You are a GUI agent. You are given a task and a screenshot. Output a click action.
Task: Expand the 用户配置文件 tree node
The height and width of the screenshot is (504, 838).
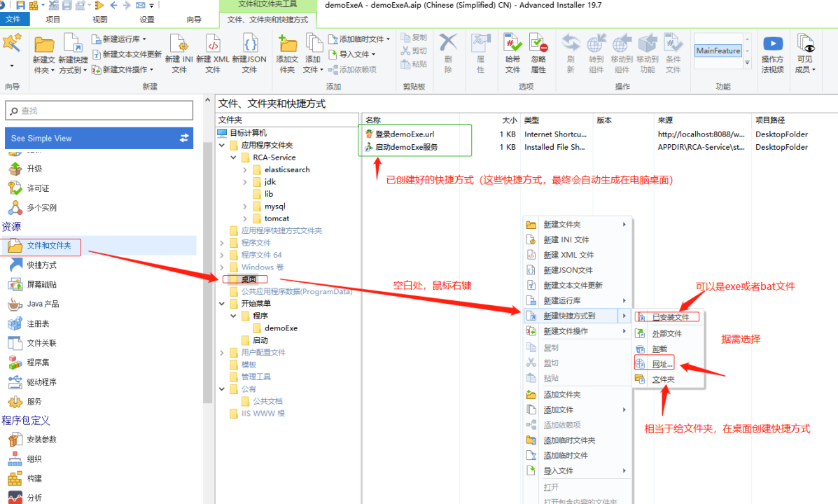[222, 352]
